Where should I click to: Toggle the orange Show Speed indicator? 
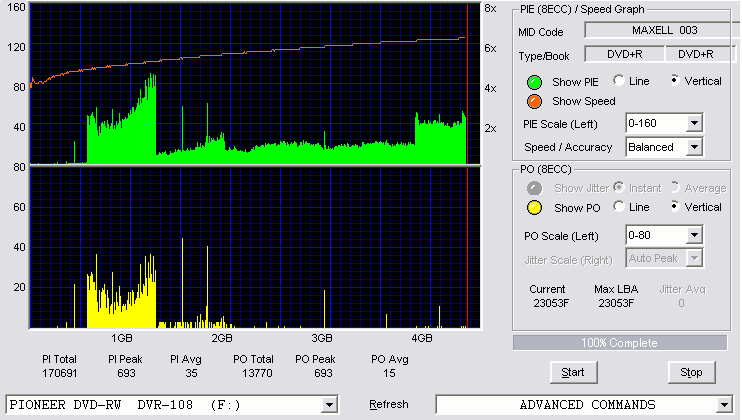534,101
